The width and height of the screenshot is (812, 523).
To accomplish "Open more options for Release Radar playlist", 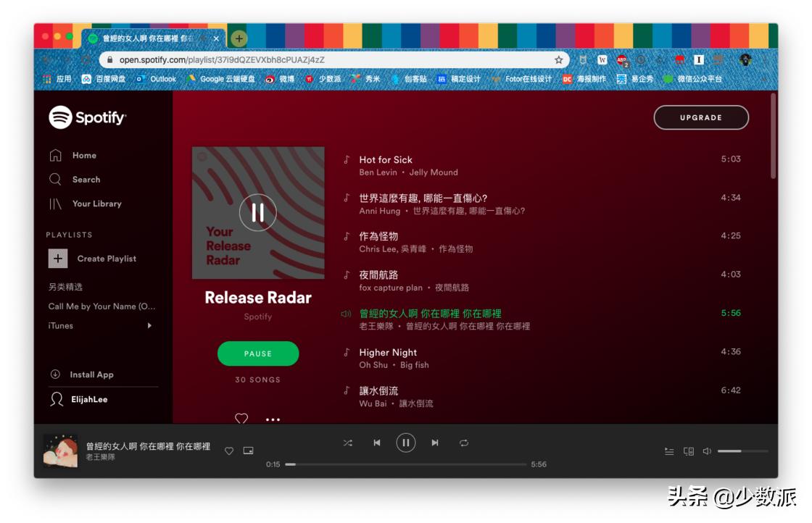I will point(273,419).
